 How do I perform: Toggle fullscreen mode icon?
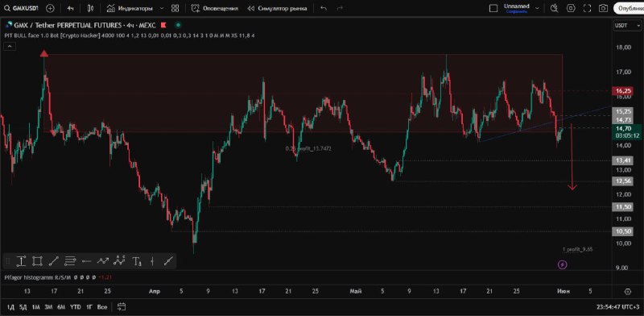[x=588, y=8]
